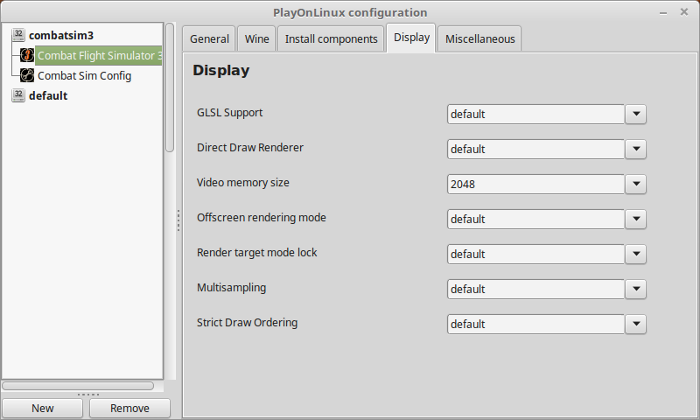Expand the GLSL Support dropdown arrow
The height and width of the screenshot is (420, 700).
636,114
